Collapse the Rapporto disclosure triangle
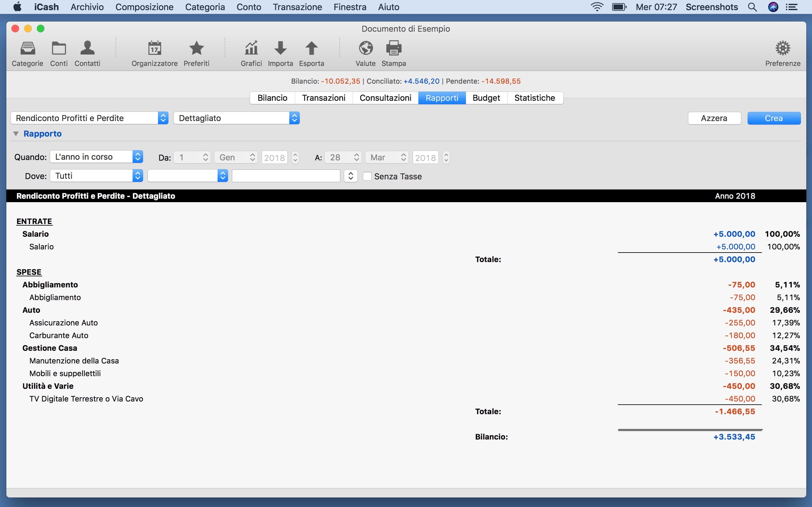The width and height of the screenshot is (812, 507). pos(16,134)
